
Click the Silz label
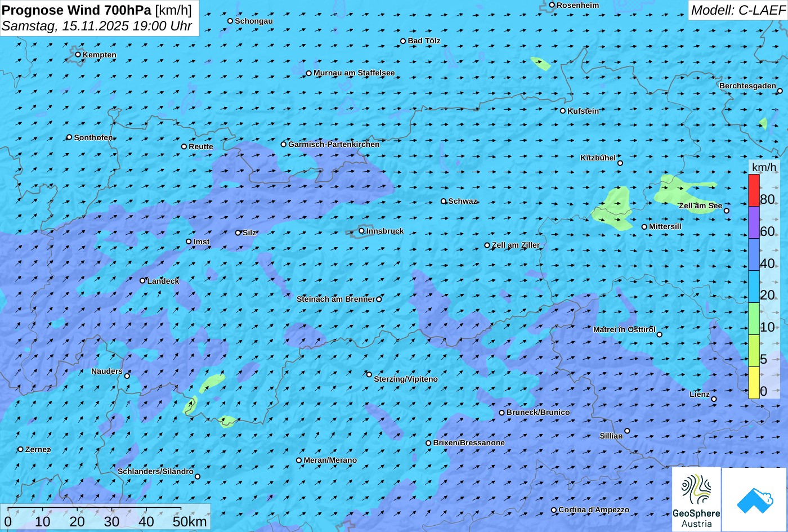pos(249,233)
